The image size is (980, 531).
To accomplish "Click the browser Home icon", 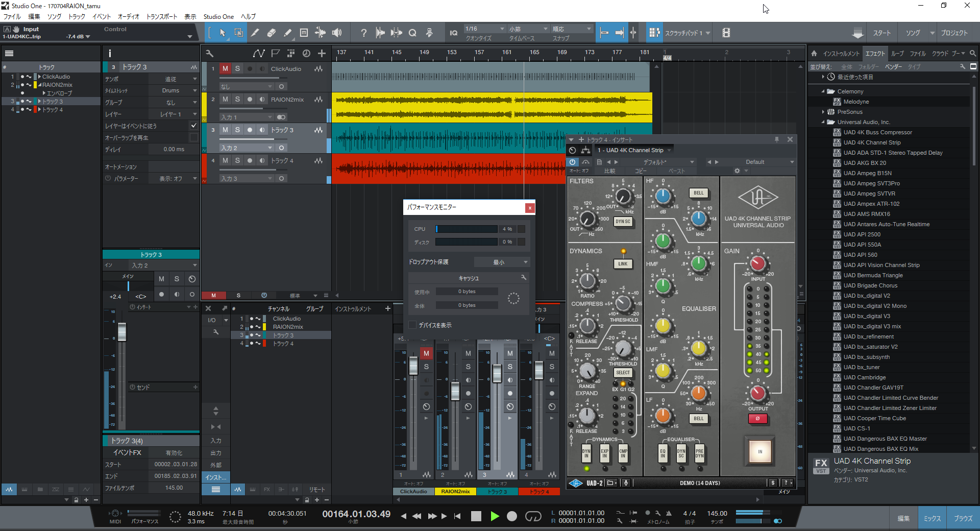I will [814, 53].
